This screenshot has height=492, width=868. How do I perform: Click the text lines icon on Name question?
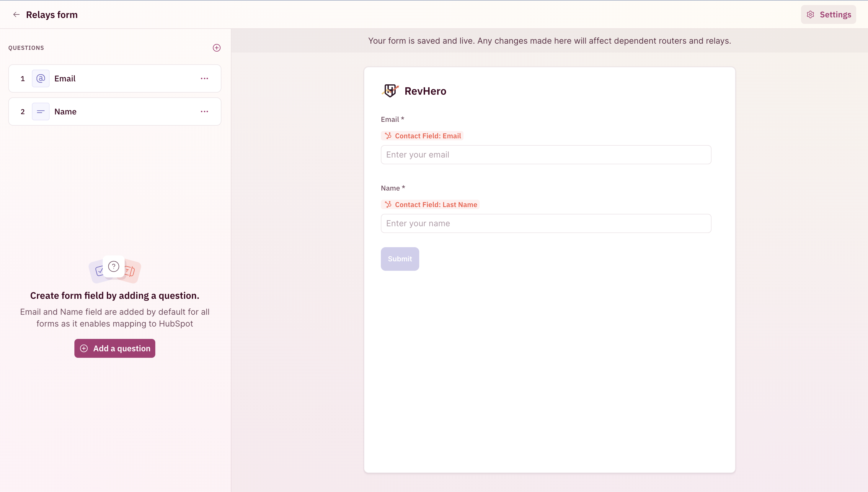40,111
